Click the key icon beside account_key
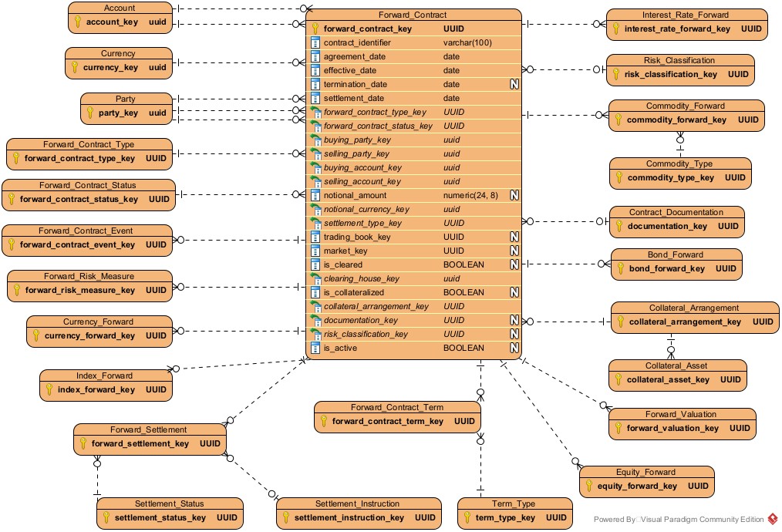The width and height of the screenshot is (782, 532). pyautogui.click(x=77, y=22)
